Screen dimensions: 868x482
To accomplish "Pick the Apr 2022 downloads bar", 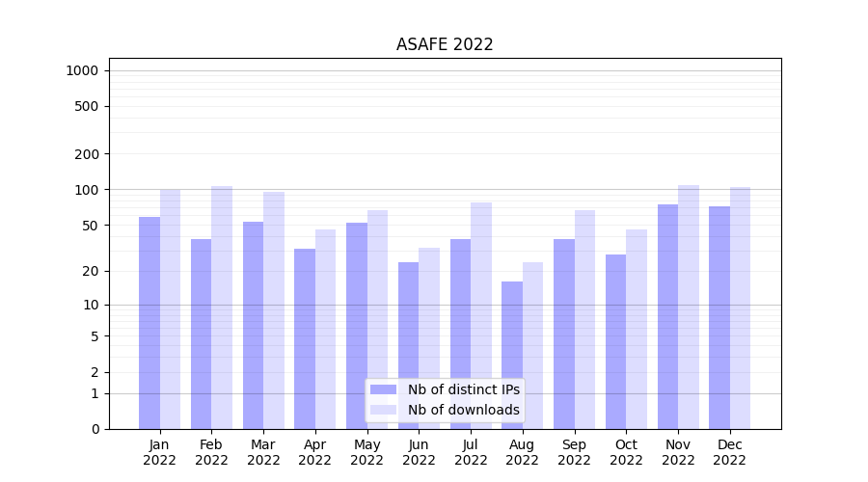I will (x=325, y=329).
